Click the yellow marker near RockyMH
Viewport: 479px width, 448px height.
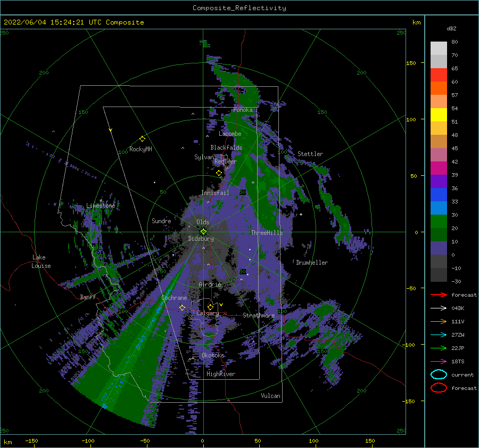(142, 139)
